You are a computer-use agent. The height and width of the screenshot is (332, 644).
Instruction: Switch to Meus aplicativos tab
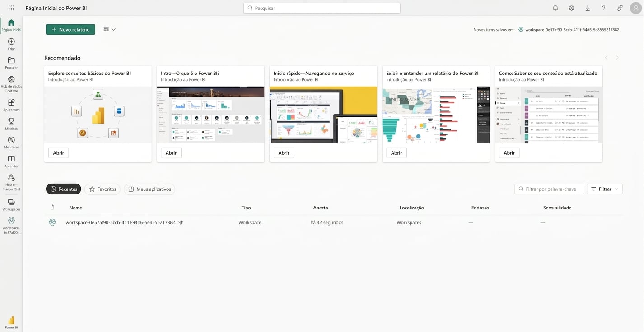tap(149, 189)
